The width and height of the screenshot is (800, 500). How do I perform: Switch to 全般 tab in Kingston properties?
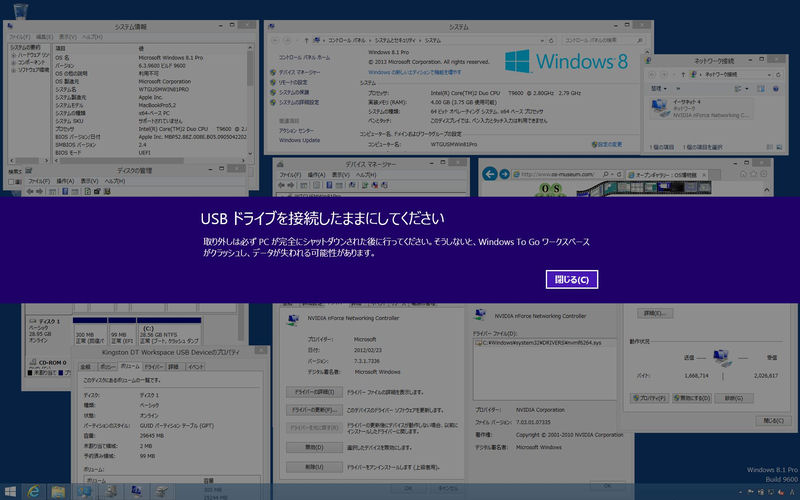pyautogui.click(x=86, y=366)
